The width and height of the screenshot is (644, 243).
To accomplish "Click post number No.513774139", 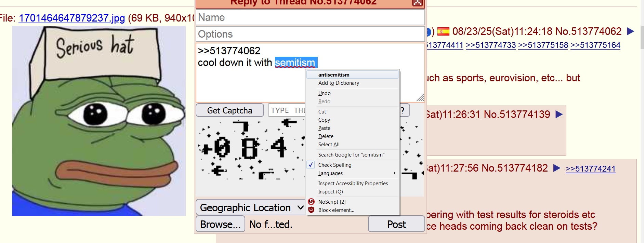I will tap(517, 114).
